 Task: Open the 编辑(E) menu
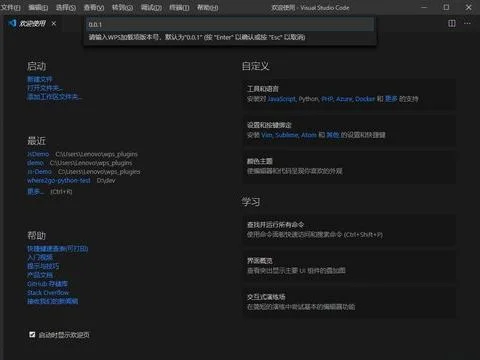[38, 7]
